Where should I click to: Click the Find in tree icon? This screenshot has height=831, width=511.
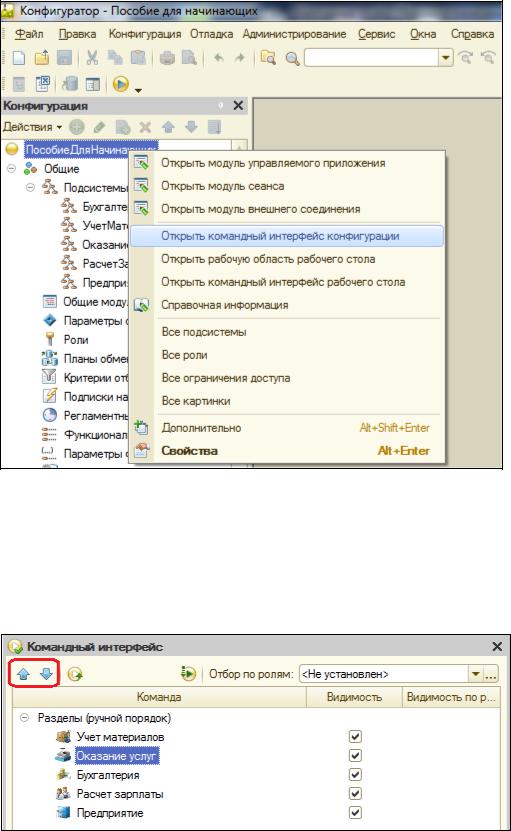(268, 57)
